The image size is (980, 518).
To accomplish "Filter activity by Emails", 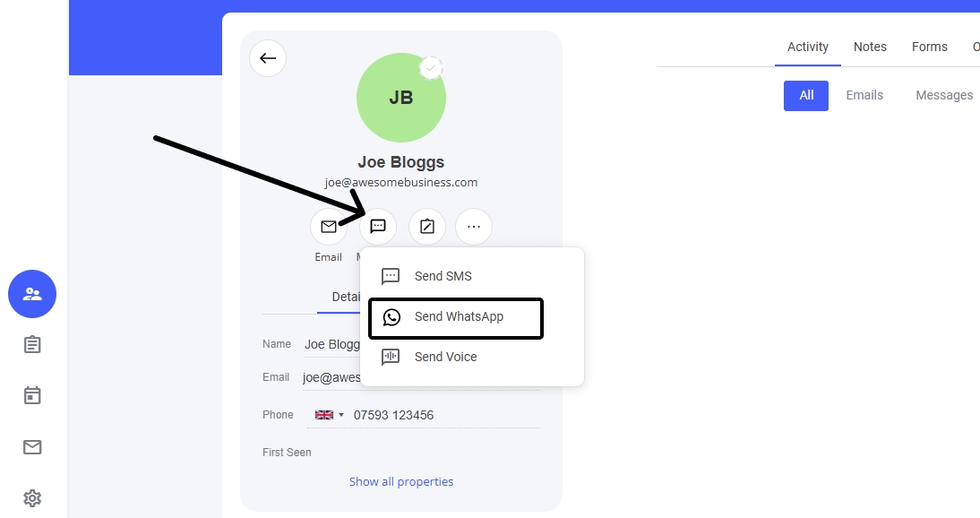I will 864,95.
